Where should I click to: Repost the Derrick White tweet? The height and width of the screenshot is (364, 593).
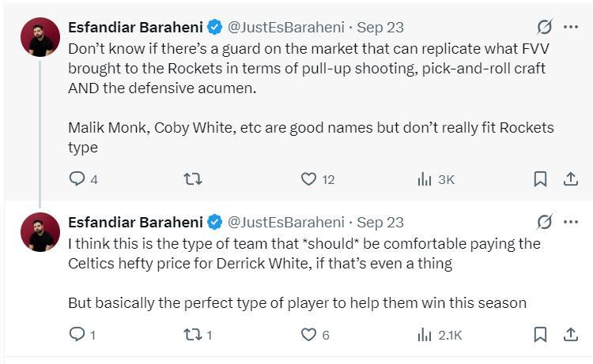[192, 335]
